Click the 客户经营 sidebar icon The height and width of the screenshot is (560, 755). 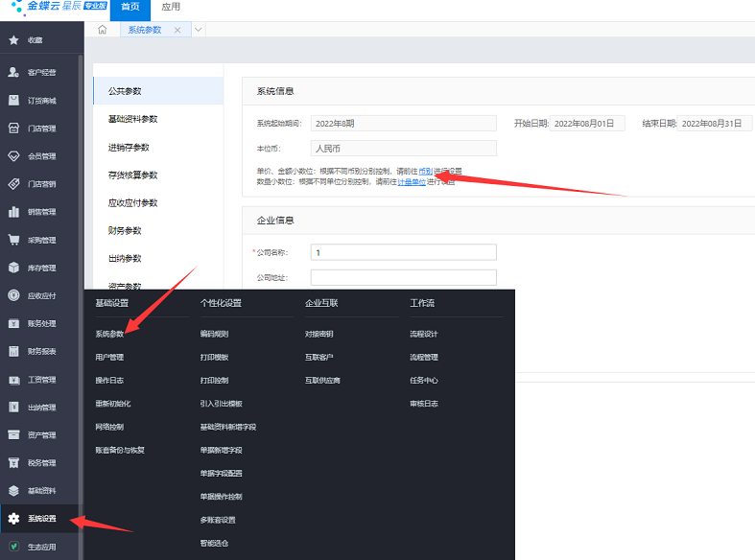13,72
